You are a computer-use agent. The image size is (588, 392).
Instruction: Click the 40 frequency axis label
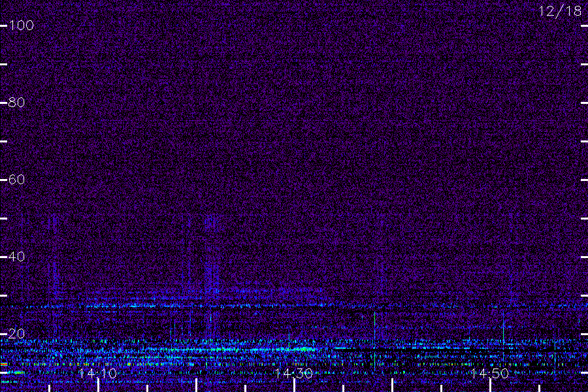16,257
